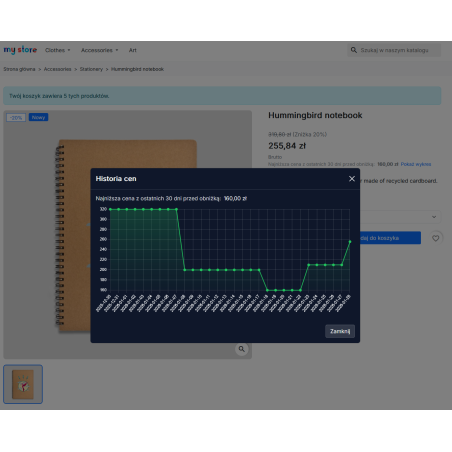Focus the catalog search field
Screen dimensions: 452x452
coord(394,50)
